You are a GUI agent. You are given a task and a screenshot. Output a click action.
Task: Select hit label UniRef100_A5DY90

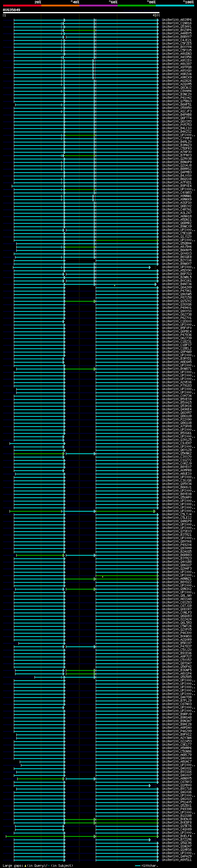pyautogui.click(x=177, y=271)
